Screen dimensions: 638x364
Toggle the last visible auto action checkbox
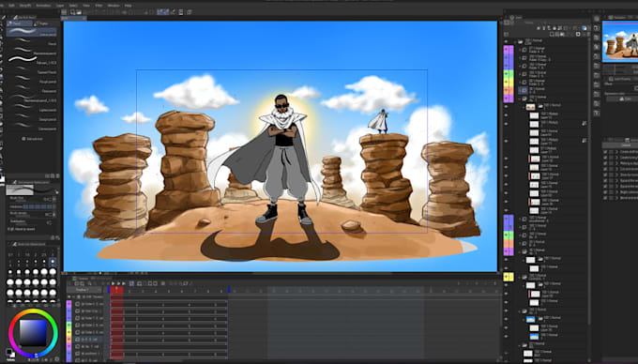(605, 198)
